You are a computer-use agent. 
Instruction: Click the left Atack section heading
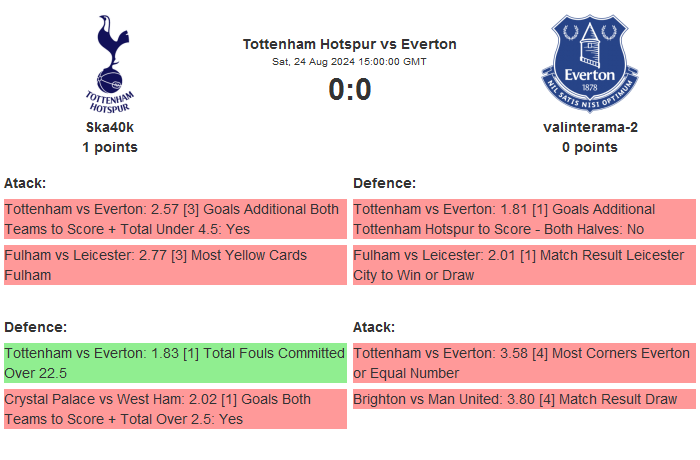point(25,183)
